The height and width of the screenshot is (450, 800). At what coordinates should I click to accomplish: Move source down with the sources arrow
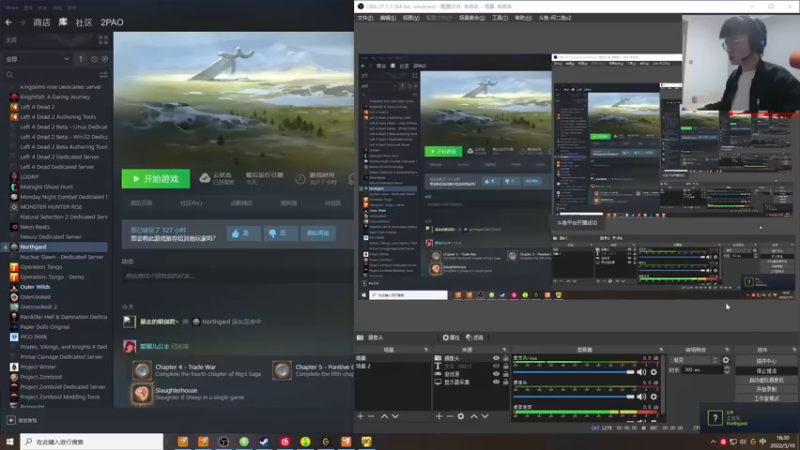tap(485, 416)
